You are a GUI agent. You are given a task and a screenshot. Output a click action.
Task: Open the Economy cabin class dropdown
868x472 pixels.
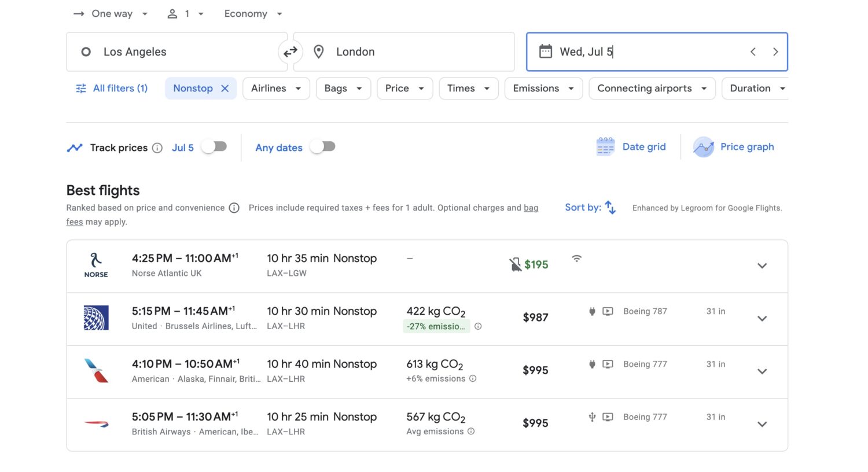pos(253,14)
